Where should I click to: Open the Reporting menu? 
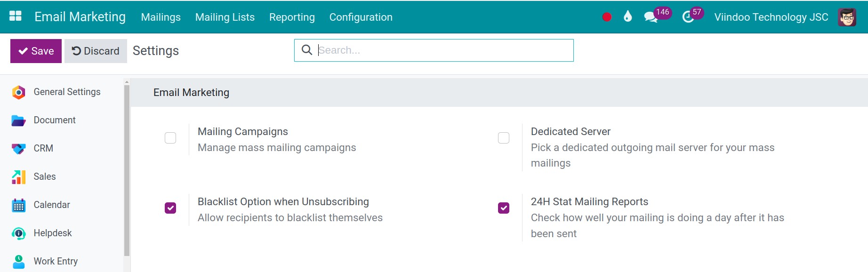click(292, 17)
